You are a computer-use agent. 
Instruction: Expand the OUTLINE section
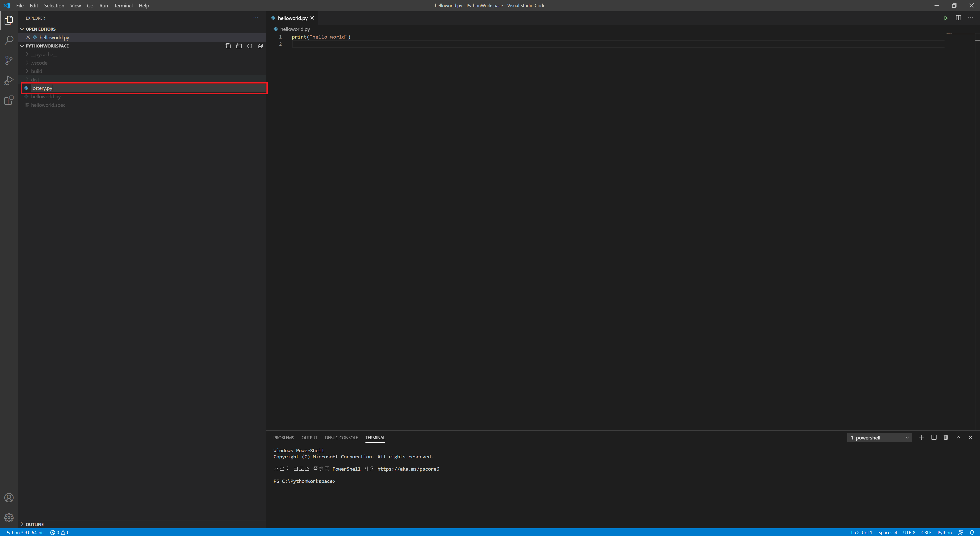tap(34, 524)
